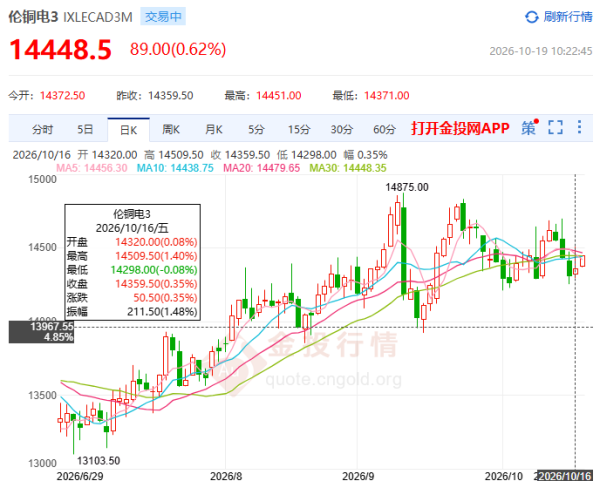Viewport: 600px width, 481px height.
Task: Click the 15000 price axis label
Action: [x=42, y=179]
